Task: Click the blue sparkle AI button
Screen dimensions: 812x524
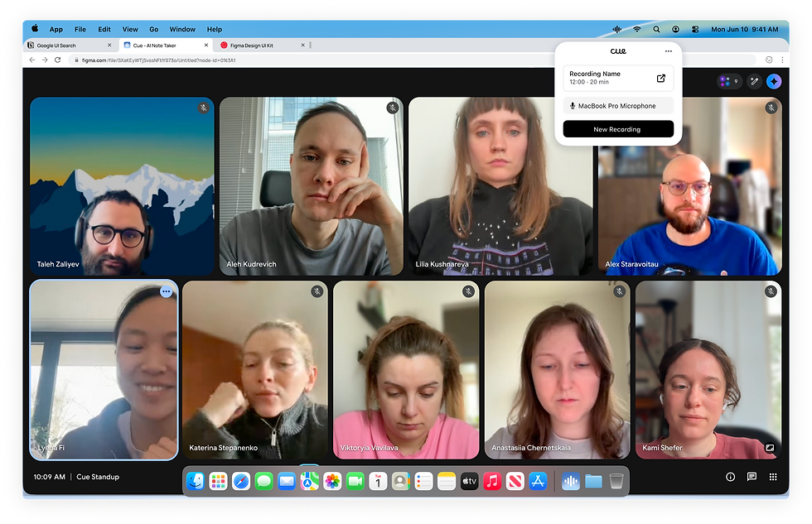Action: pos(774,81)
